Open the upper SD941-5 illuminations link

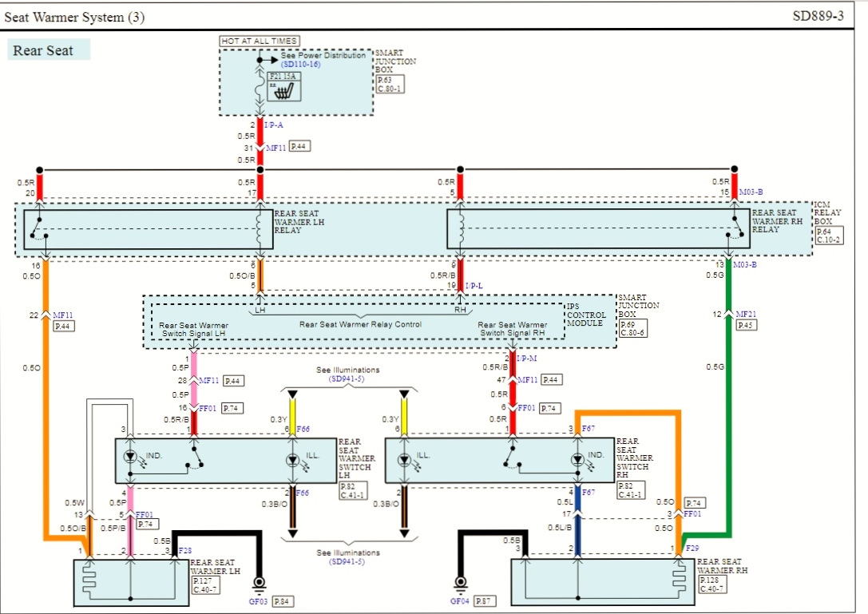tap(347, 379)
